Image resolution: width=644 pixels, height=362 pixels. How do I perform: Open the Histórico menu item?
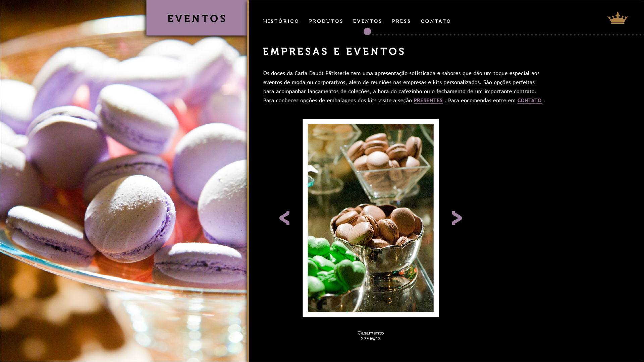pyautogui.click(x=281, y=21)
